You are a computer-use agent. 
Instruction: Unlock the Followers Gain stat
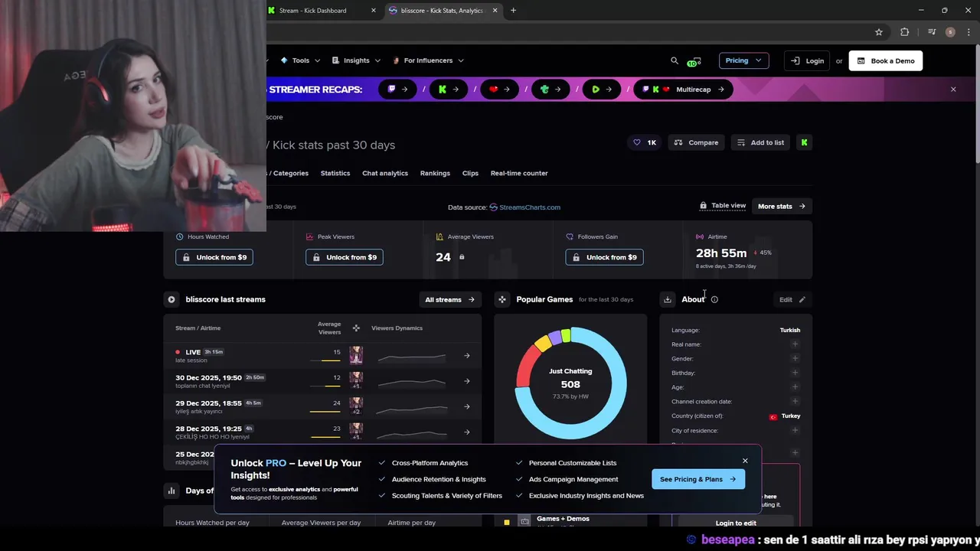point(604,257)
